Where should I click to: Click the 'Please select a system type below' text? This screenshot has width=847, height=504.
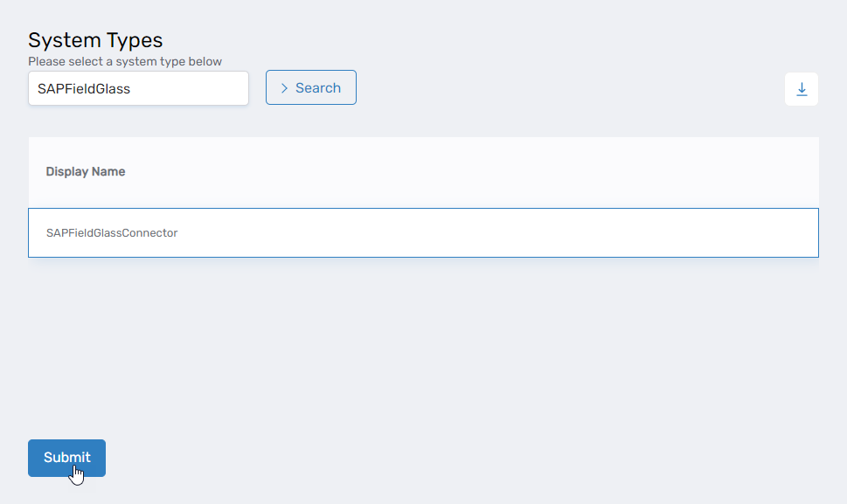125,62
